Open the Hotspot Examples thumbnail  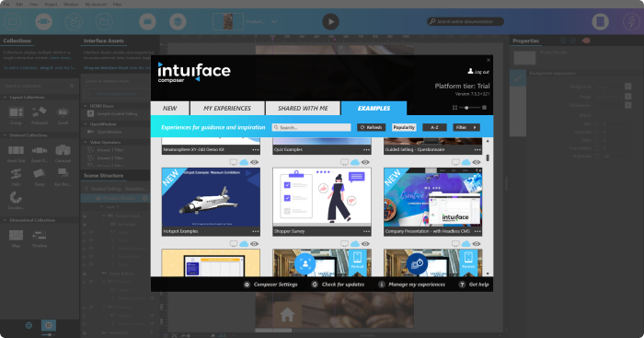(211, 197)
